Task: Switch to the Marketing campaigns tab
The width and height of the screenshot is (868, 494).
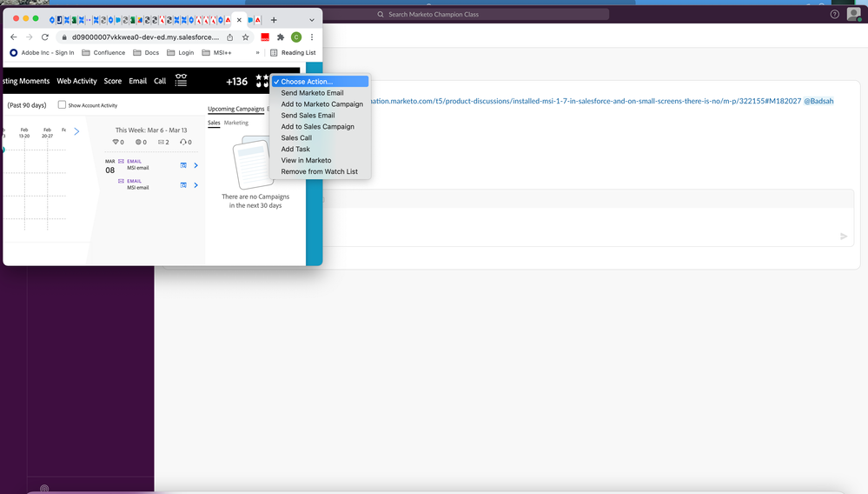Action: [x=236, y=123]
